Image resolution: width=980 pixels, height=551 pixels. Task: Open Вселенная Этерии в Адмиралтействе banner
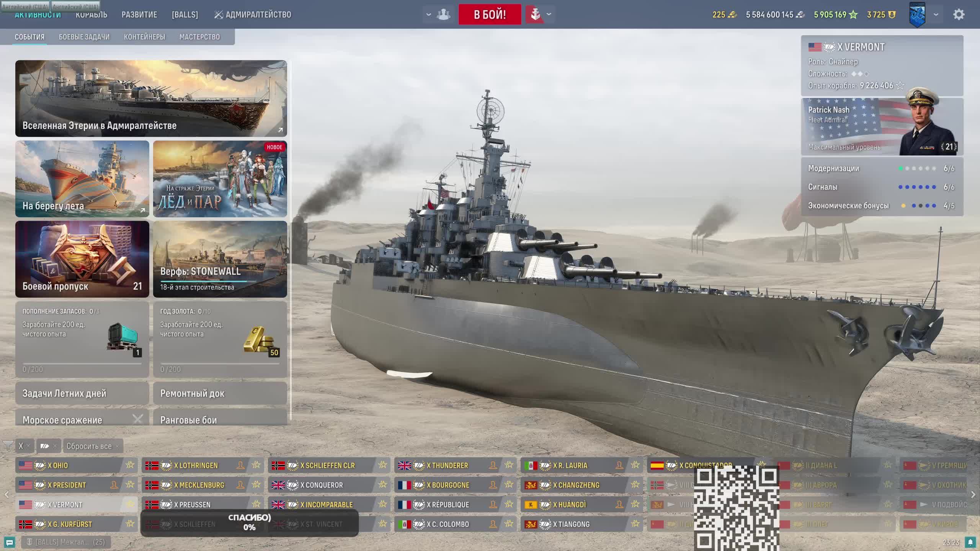[151, 98]
